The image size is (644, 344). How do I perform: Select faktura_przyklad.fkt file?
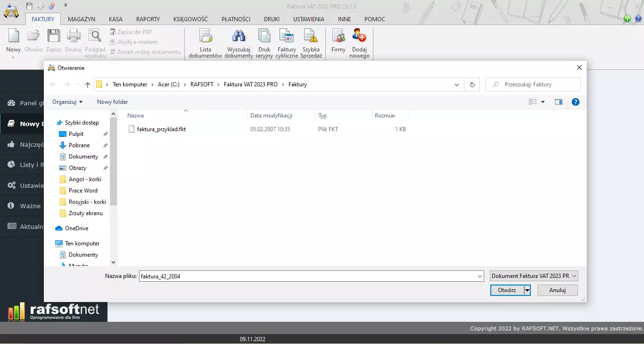161,129
